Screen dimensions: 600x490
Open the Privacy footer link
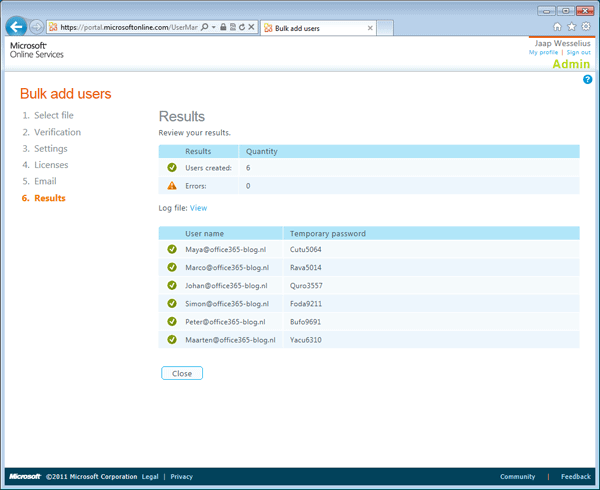pyautogui.click(x=181, y=477)
